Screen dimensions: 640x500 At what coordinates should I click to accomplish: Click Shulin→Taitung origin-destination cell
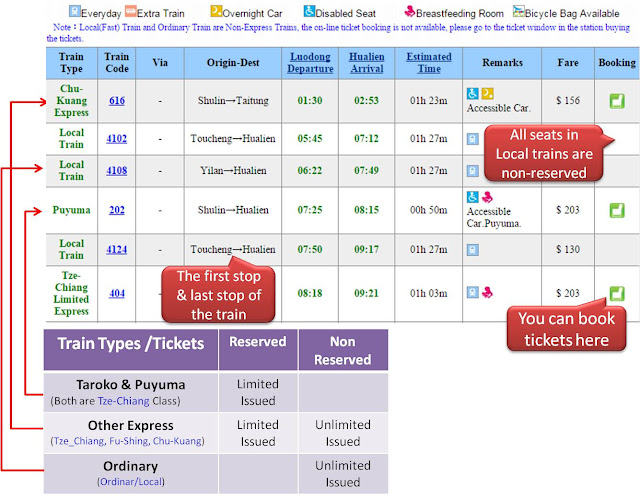pyautogui.click(x=233, y=101)
